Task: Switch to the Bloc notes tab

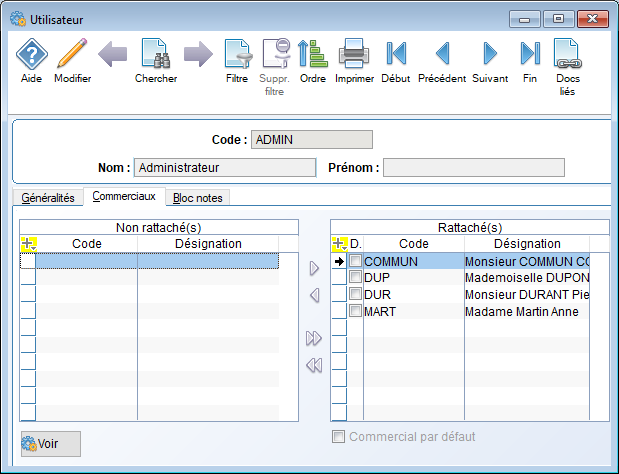Action: coord(198,198)
